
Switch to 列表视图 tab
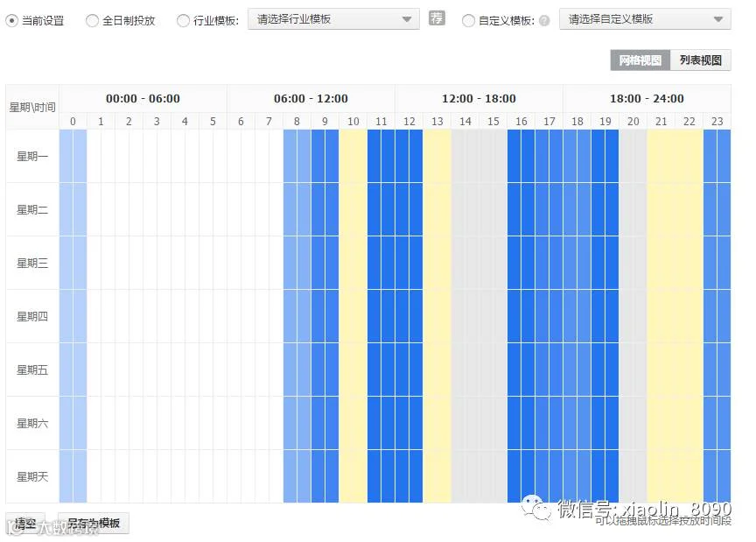(700, 60)
